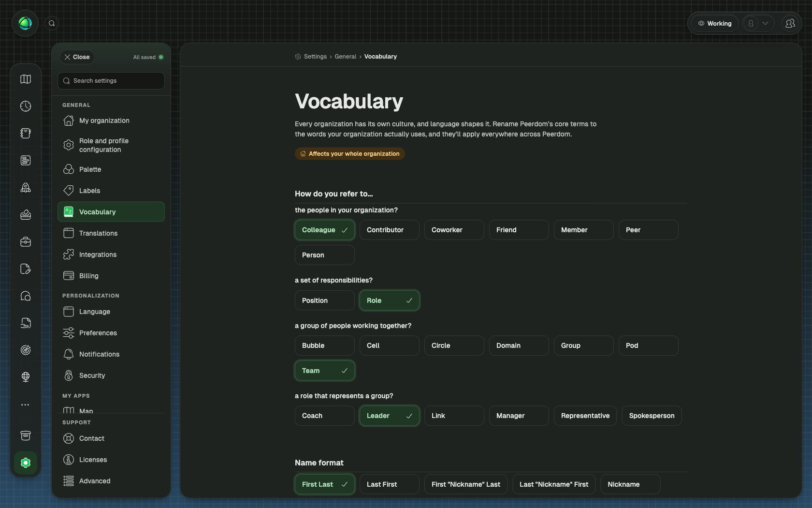Choose Person as people term
812x508 pixels.
325,255
